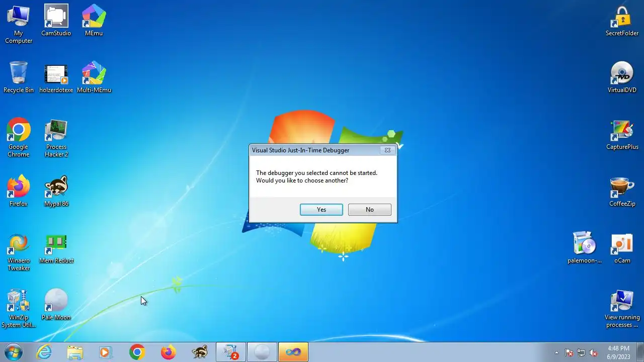Switch to the WinZip taskbar item with badge 2

pos(231,352)
